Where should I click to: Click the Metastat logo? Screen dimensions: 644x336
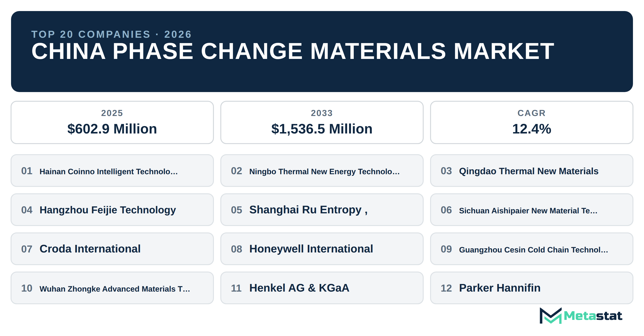pos(581,316)
